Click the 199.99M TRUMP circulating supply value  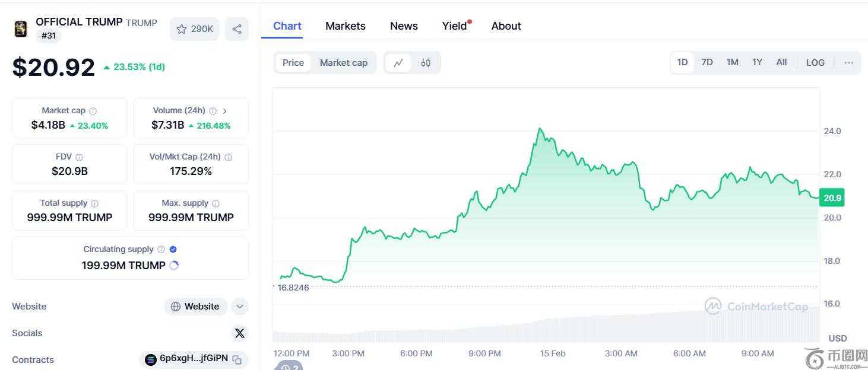123,266
